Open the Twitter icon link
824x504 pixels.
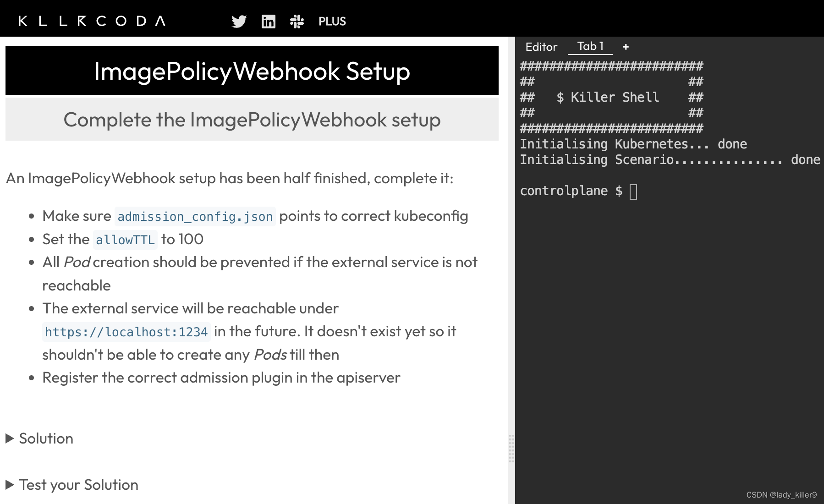coord(239,22)
